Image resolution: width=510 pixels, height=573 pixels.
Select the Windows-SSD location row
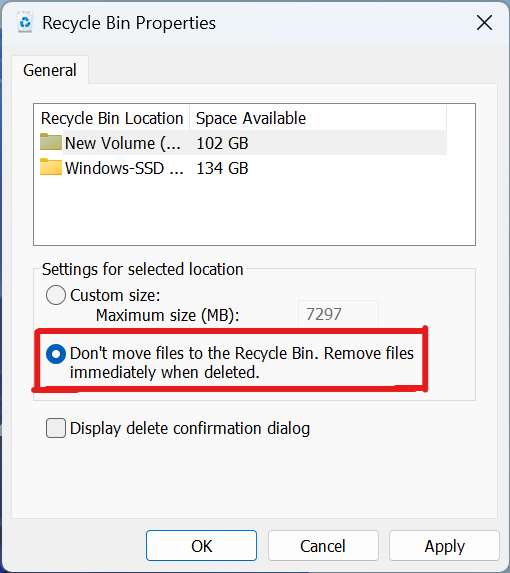click(243, 168)
